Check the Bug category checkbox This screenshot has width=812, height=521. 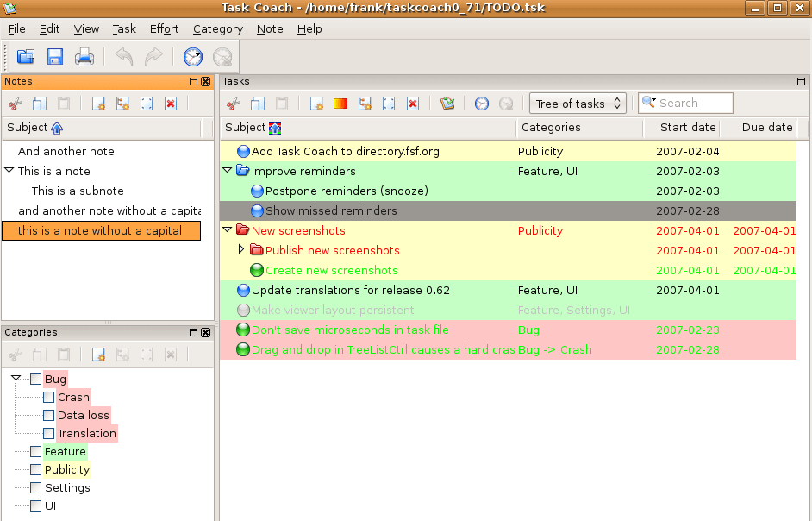click(x=35, y=379)
